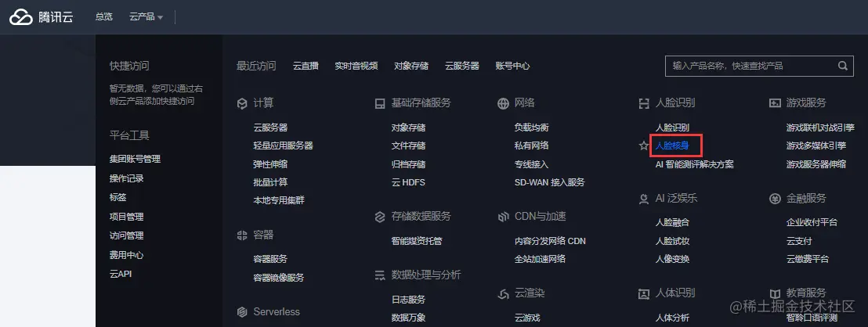The image size is (868, 327).
Task: Click the 数据处理与分析 category icon
Action: tap(380, 275)
